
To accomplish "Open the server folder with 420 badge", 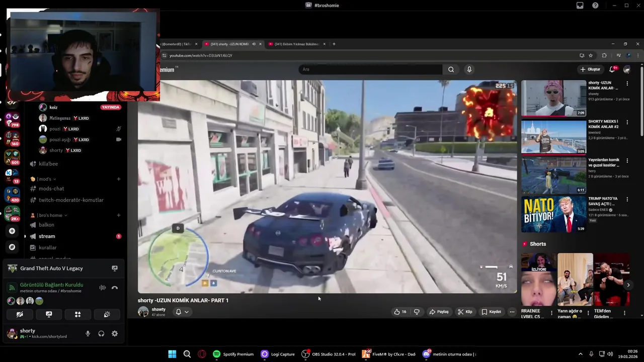I will click(x=12, y=195).
